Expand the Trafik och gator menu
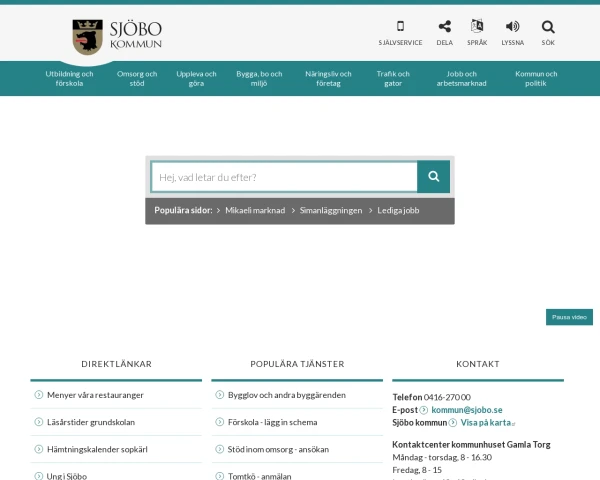This screenshot has height=480, width=600. pyautogui.click(x=393, y=78)
